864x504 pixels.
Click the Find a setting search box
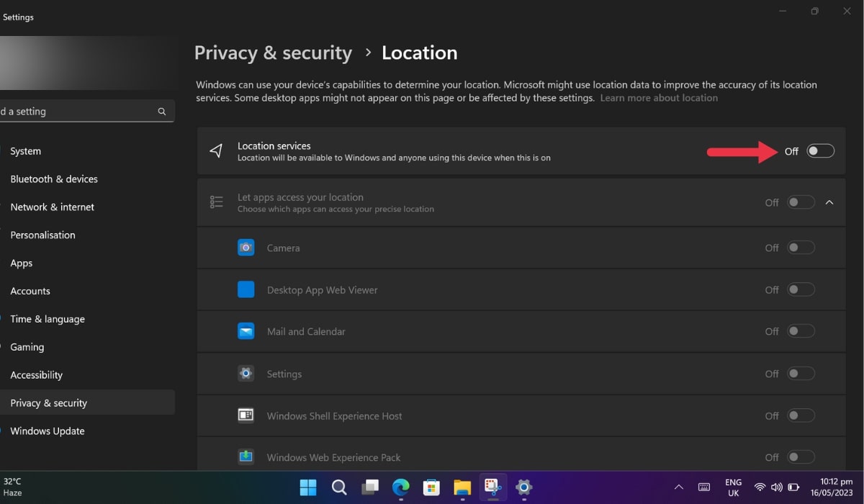point(79,111)
